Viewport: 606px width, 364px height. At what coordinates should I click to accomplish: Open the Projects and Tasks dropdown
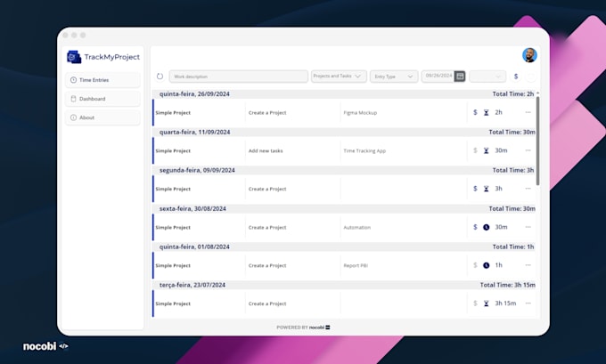[x=338, y=76]
